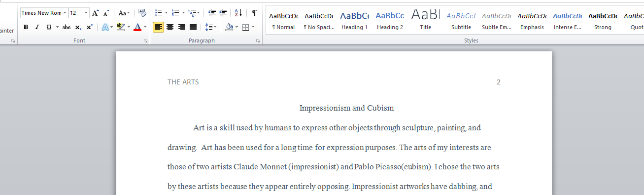Apply the Strong style
Image resolution: width=644 pixels, height=195 pixels.
pyautogui.click(x=603, y=21)
